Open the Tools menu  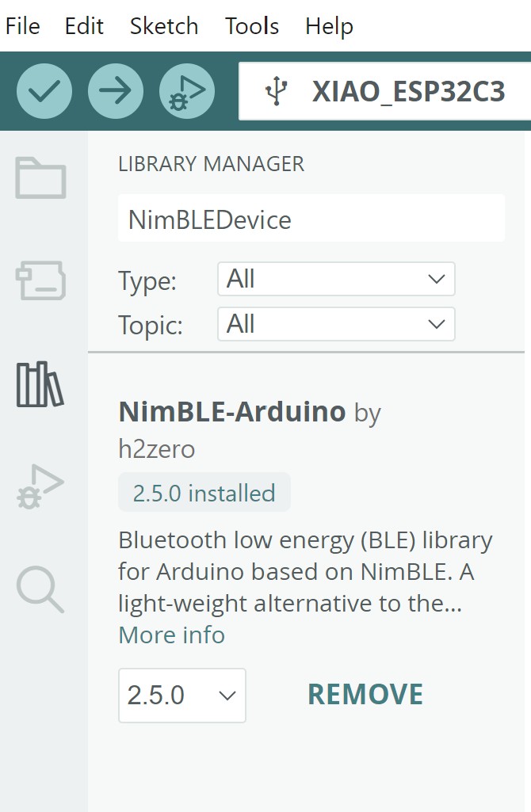coord(252,26)
